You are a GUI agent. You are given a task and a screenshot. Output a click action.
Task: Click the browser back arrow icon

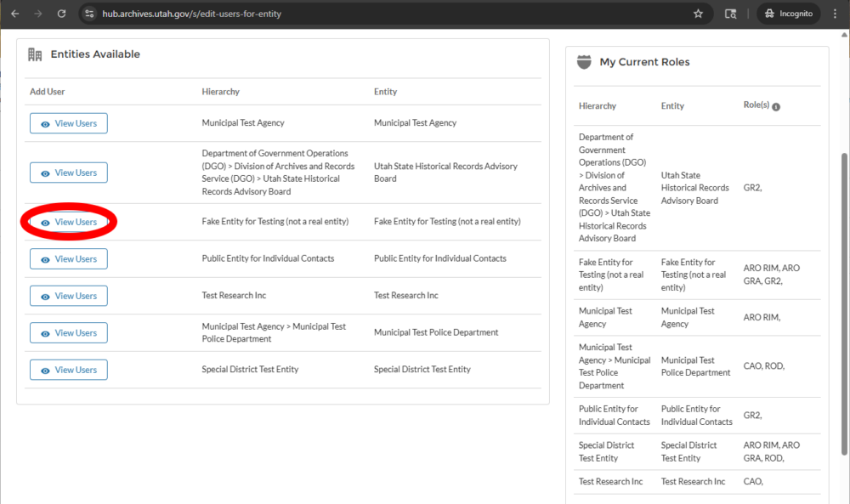(x=15, y=14)
